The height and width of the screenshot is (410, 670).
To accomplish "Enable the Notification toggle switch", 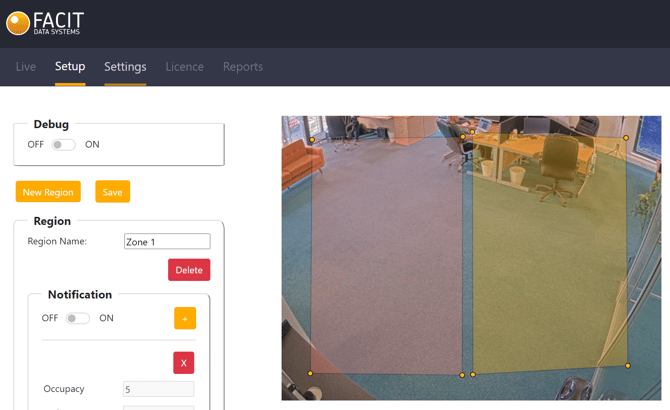I will 77,319.
